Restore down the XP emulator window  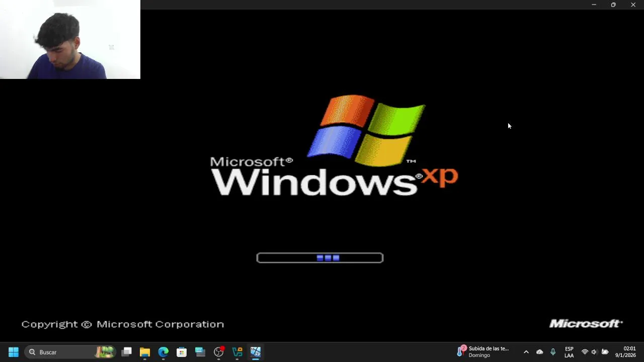[613, 5]
